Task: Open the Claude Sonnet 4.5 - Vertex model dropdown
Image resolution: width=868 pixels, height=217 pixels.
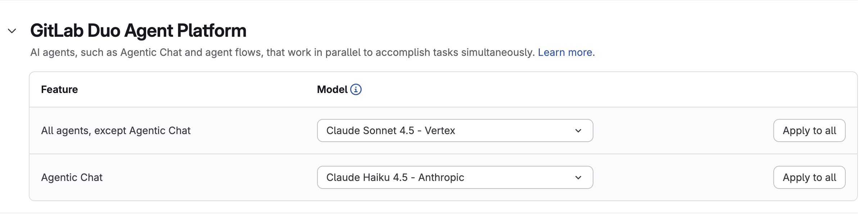Action: [455, 130]
